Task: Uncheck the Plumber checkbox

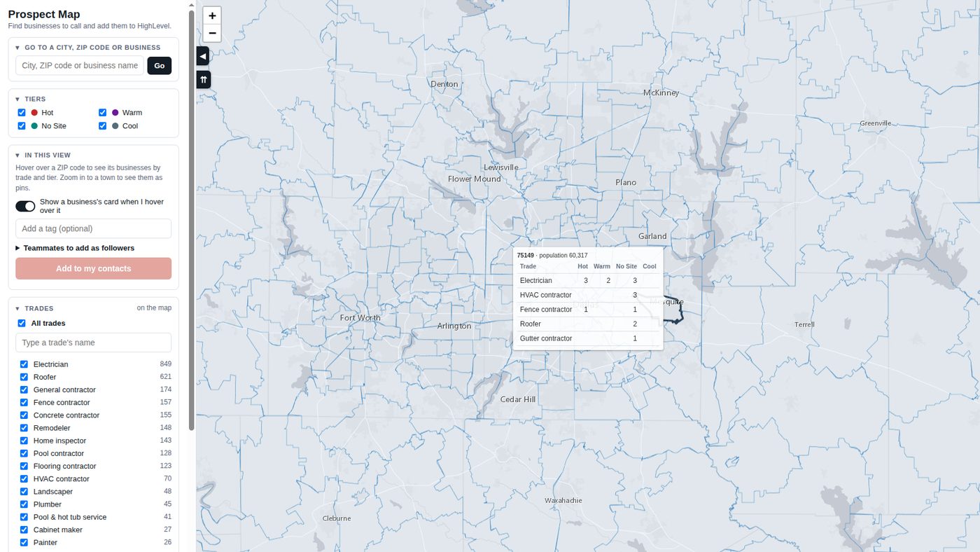Action: point(24,504)
